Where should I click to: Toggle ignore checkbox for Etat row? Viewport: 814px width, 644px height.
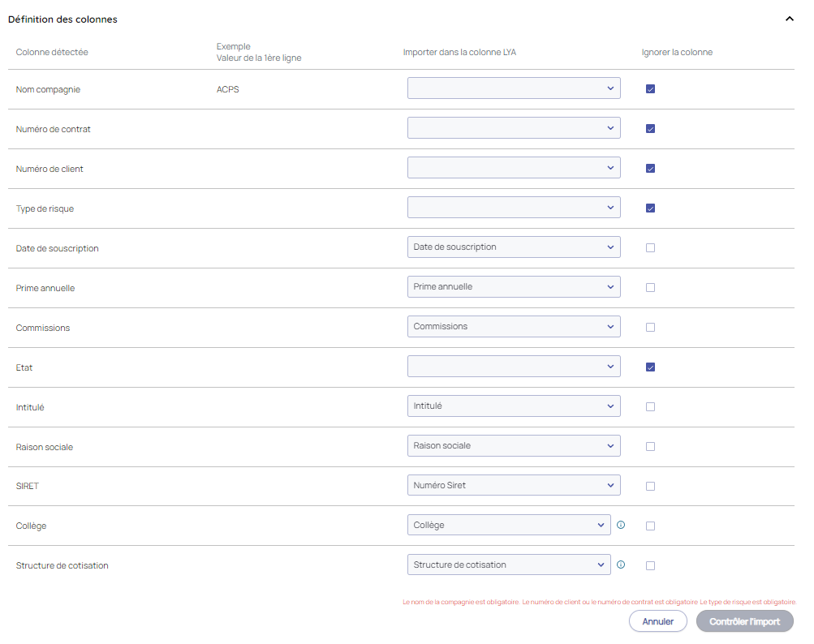(x=650, y=367)
